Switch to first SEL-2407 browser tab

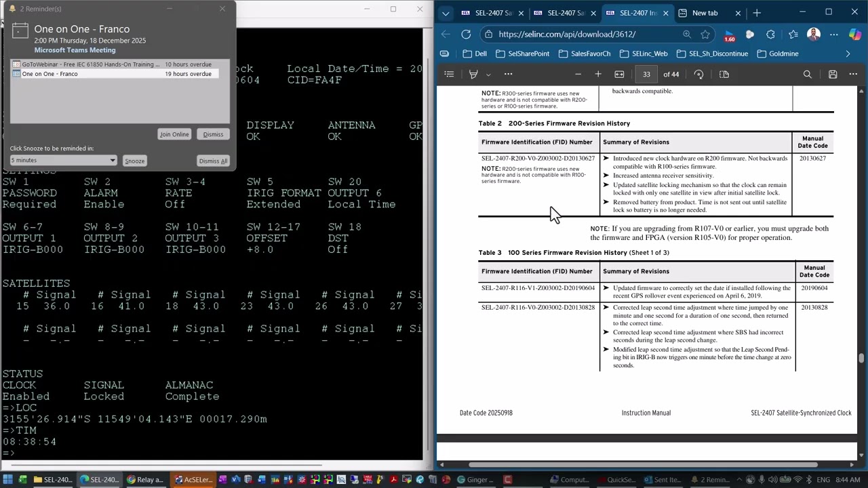pyautogui.click(x=494, y=13)
